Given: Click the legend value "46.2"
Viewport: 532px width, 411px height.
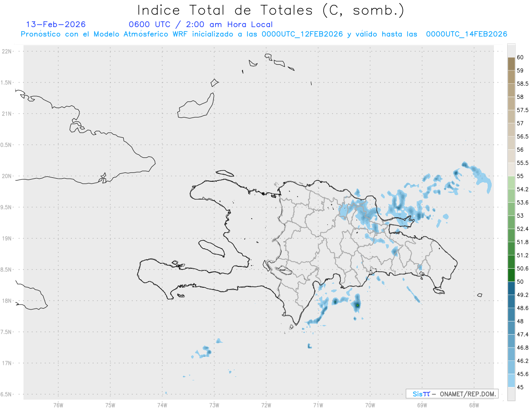Looking at the screenshot, I should pyautogui.click(x=522, y=361).
